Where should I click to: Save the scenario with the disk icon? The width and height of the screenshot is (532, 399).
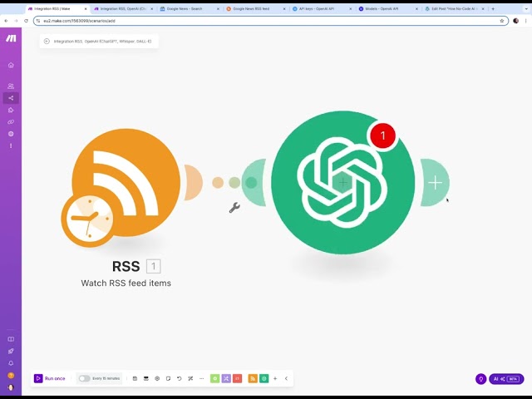pos(135,378)
